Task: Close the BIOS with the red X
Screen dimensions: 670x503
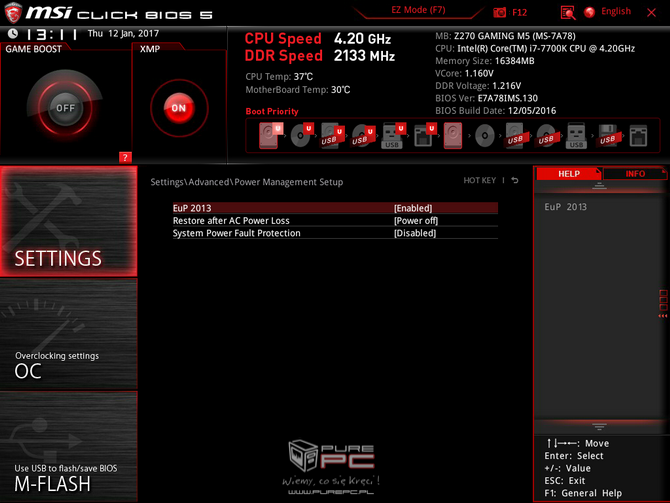Action: (651, 12)
